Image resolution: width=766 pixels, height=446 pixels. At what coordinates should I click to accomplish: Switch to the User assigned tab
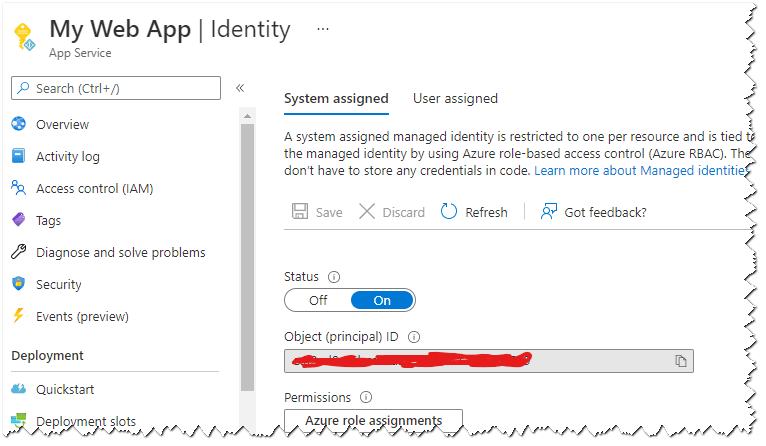[x=455, y=99]
